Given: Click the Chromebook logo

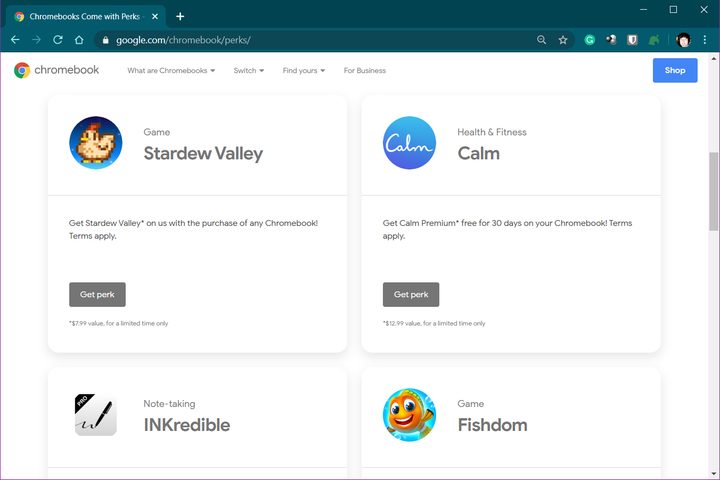Looking at the screenshot, I should click(x=56, y=70).
